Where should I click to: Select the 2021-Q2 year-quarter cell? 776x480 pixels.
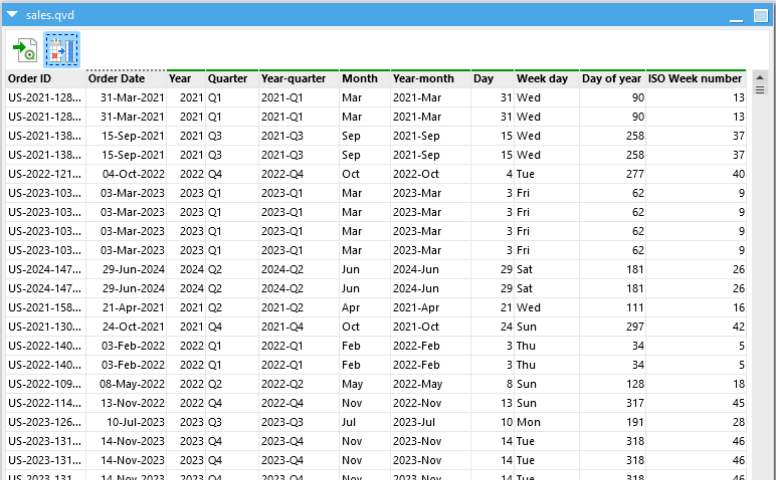[299, 308]
